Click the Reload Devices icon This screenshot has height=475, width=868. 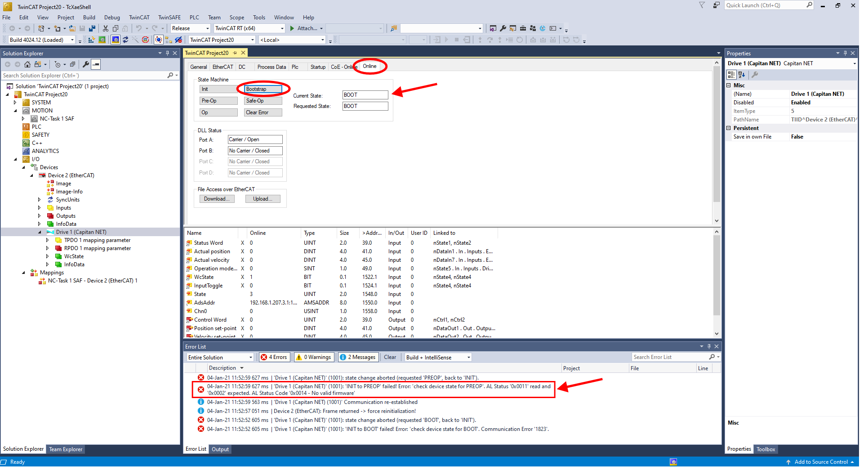click(x=125, y=40)
